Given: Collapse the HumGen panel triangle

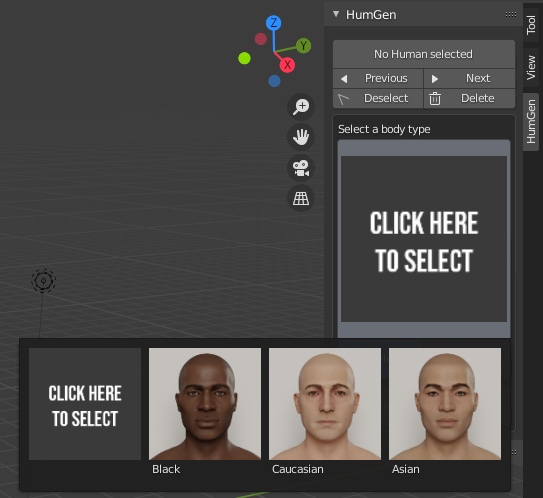Looking at the screenshot, I should pyautogui.click(x=336, y=14).
